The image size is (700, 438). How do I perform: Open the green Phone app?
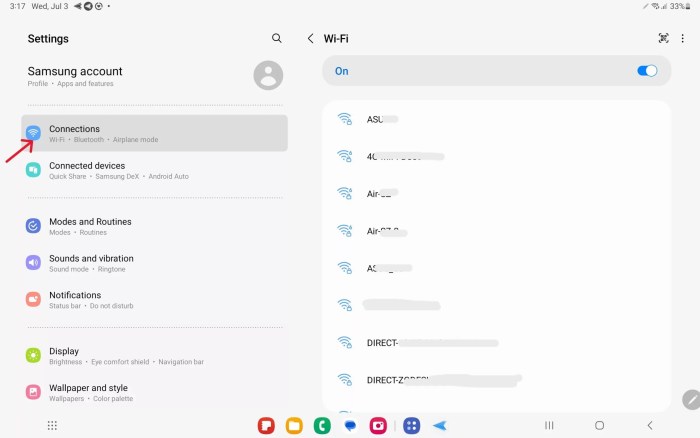pos(322,425)
